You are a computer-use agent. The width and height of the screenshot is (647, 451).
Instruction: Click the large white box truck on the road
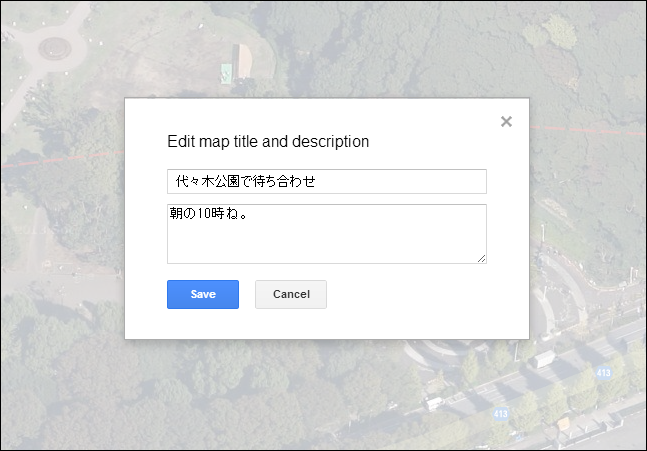(x=544, y=358)
